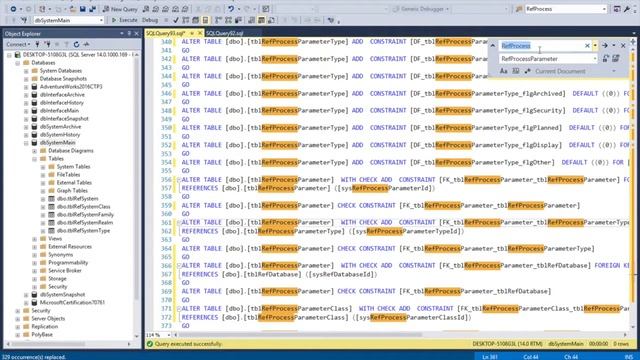Execute the current query
This screenshot has height=360, width=640.
pos(124,20)
